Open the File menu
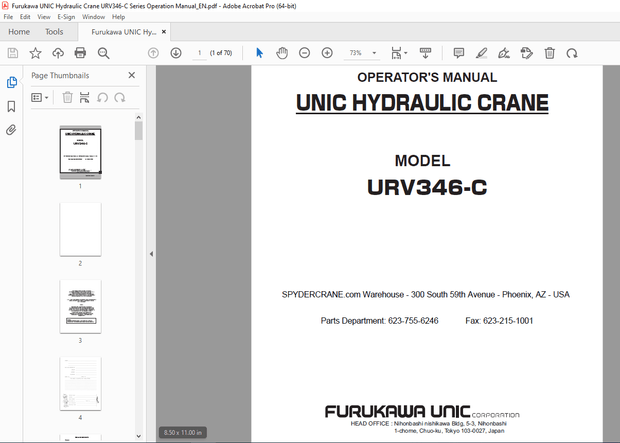620x443 pixels. [8, 17]
